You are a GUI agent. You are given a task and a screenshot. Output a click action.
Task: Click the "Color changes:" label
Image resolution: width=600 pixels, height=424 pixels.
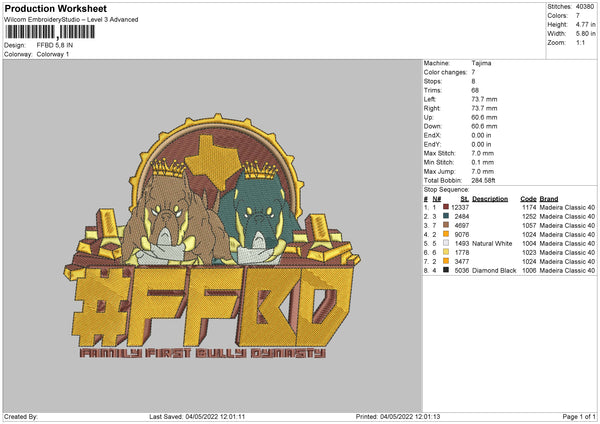pos(445,72)
